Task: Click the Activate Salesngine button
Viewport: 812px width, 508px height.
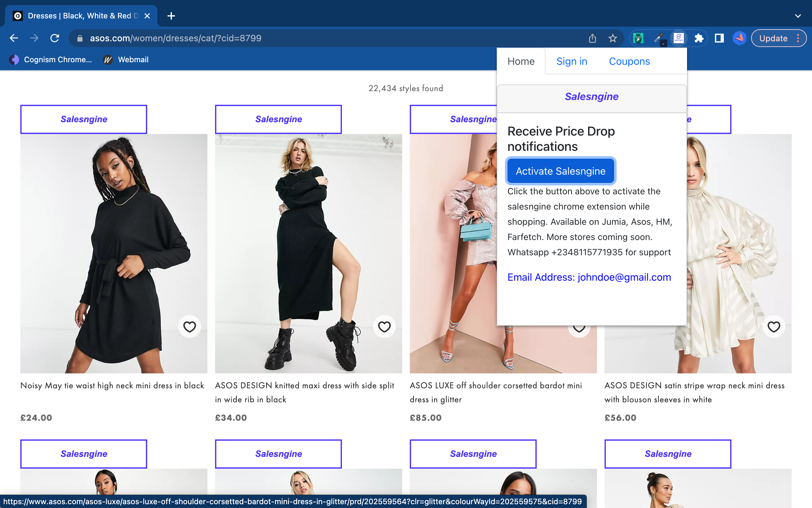Action: coord(561,171)
